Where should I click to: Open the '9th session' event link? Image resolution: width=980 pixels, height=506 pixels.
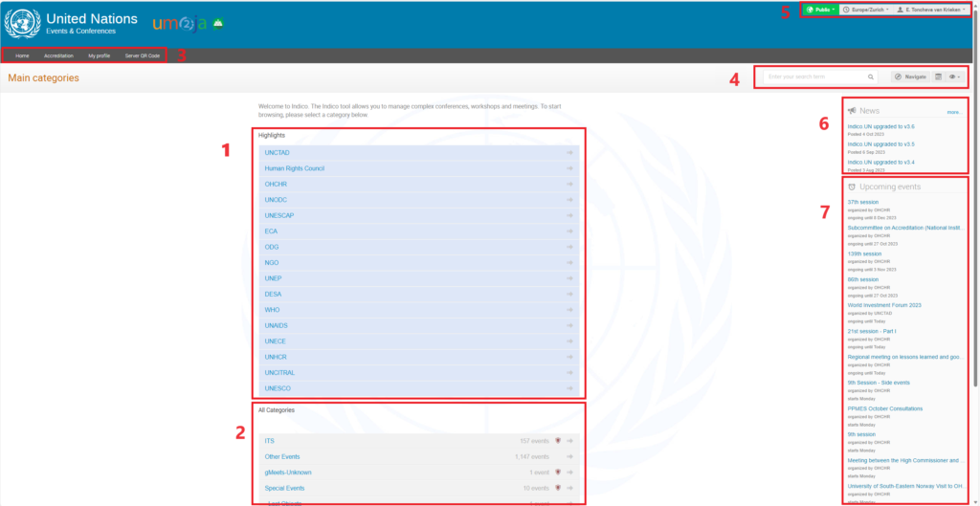pyautogui.click(x=861, y=434)
